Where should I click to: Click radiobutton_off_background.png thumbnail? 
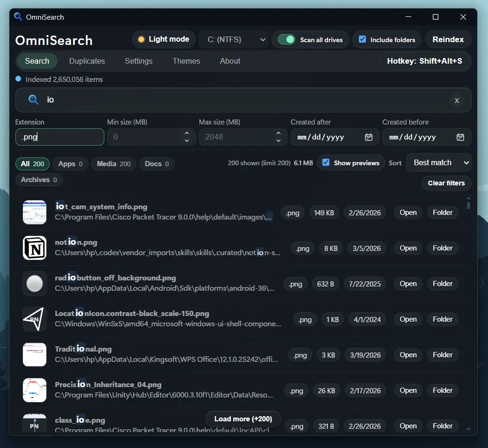click(x=35, y=283)
